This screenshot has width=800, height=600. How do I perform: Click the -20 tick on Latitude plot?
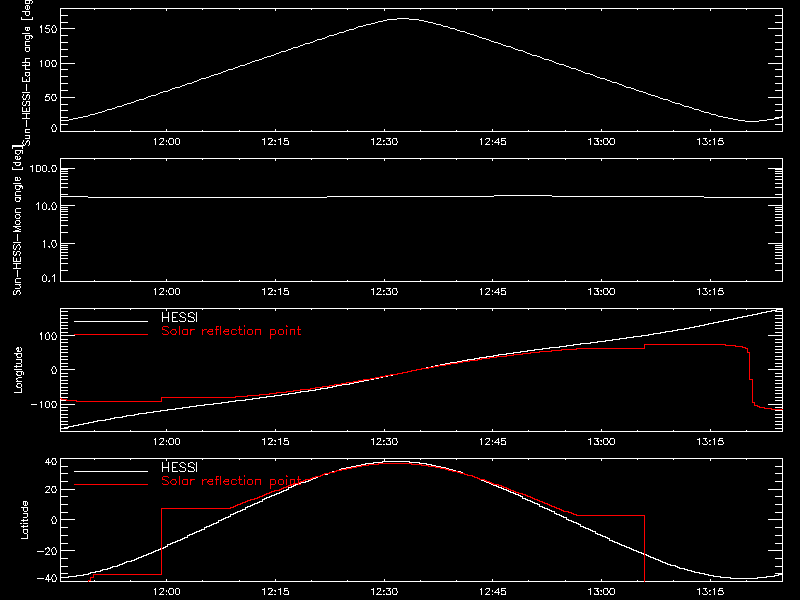[47, 551]
